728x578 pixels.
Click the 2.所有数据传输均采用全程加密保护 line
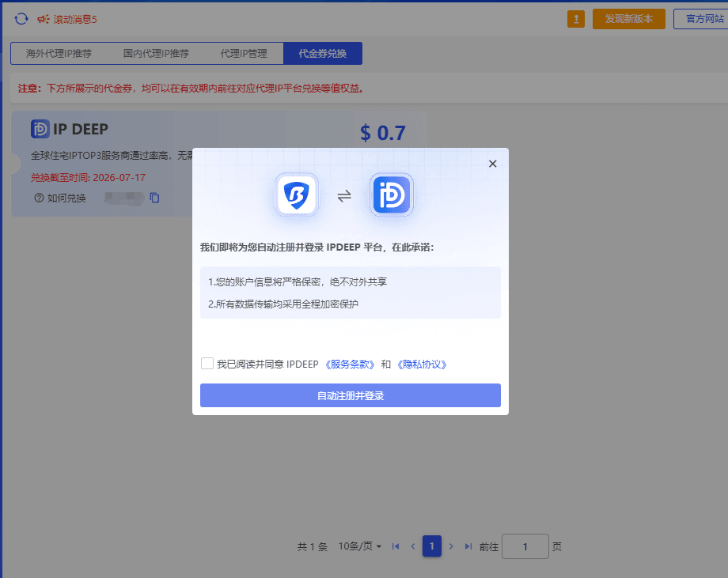click(283, 304)
